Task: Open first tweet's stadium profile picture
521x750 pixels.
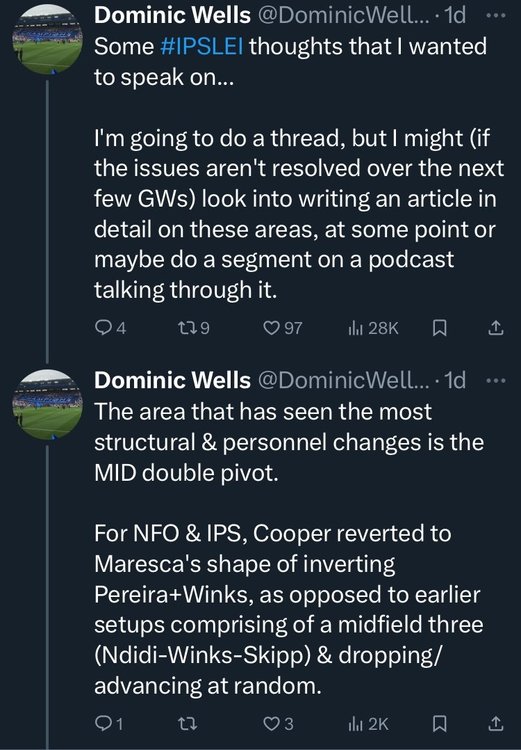Action: [x=47, y=40]
